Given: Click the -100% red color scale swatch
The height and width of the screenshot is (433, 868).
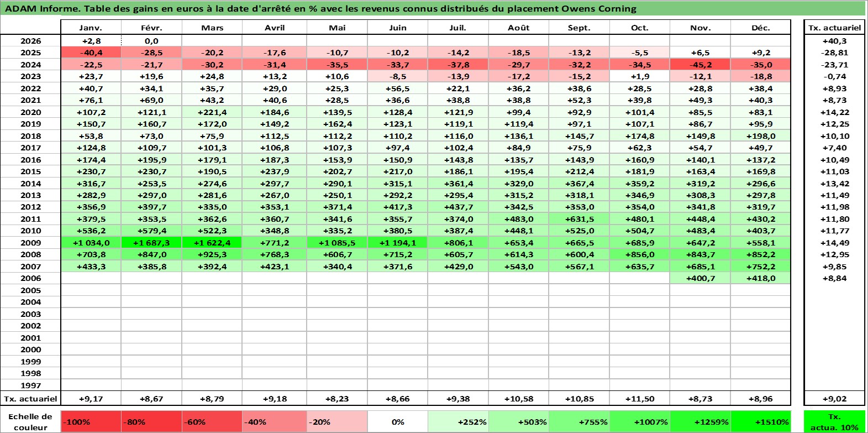Looking at the screenshot, I should click(x=91, y=421).
